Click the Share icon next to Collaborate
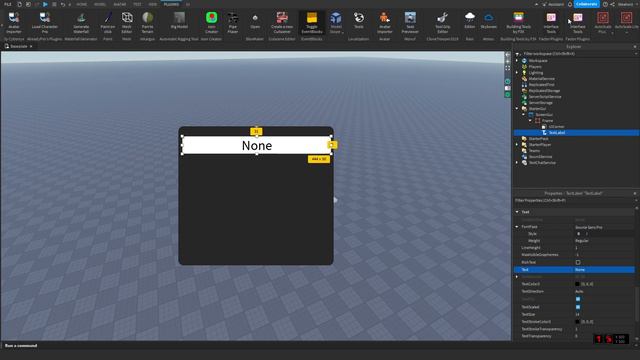The width and height of the screenshot is (640, 360). pyautogui.click(x=612, y=4)
